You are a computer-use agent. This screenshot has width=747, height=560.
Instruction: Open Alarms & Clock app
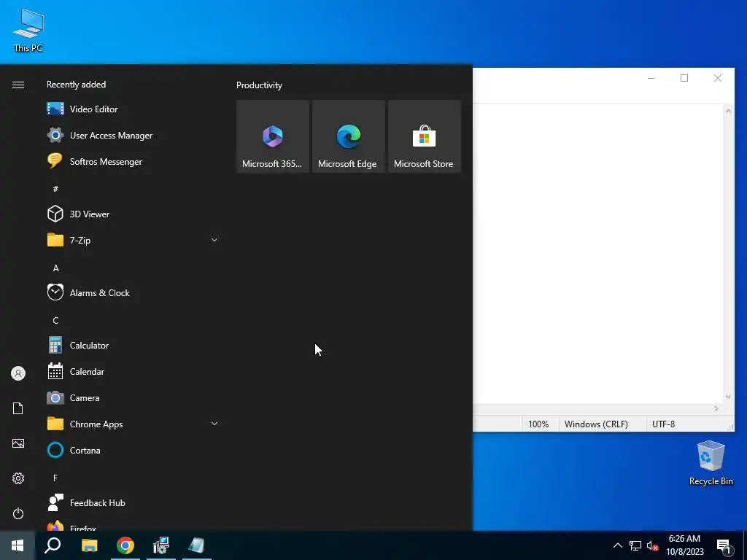[132, 293]
